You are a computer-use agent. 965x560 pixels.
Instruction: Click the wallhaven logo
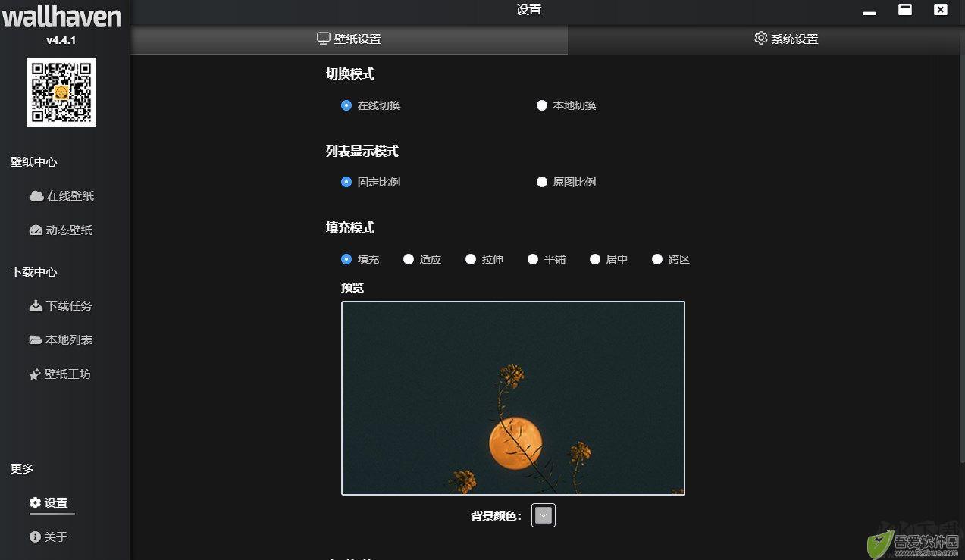click(61, 16)
